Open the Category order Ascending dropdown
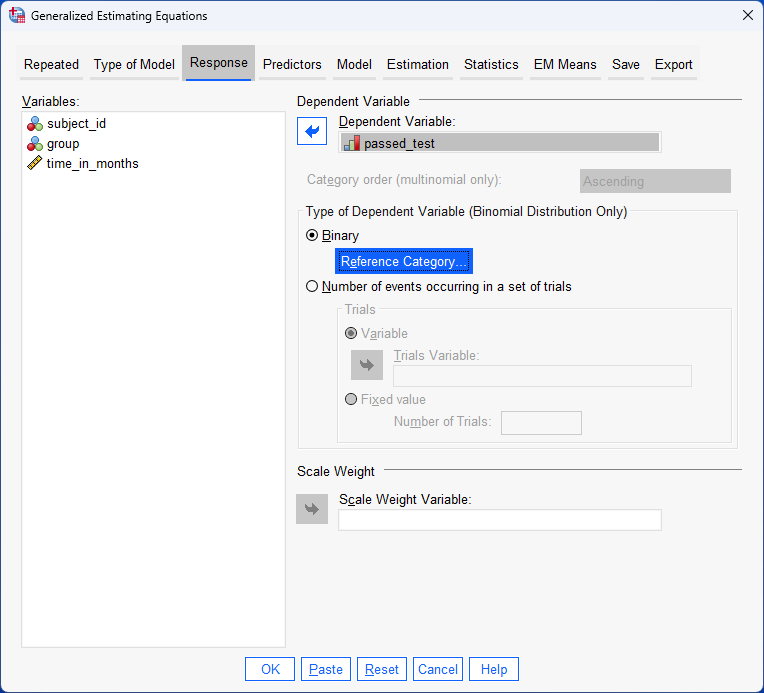Screen dimensions: 764x693 pos(655,181)
